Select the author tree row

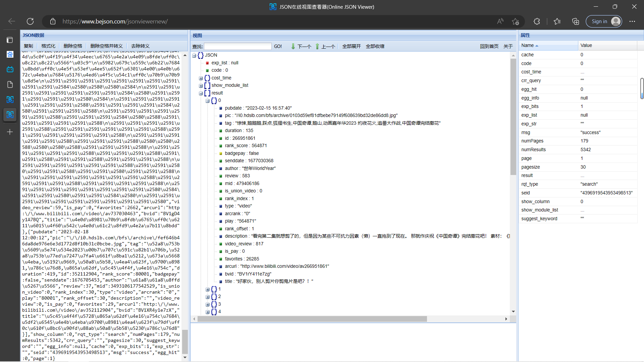[250, 169]
